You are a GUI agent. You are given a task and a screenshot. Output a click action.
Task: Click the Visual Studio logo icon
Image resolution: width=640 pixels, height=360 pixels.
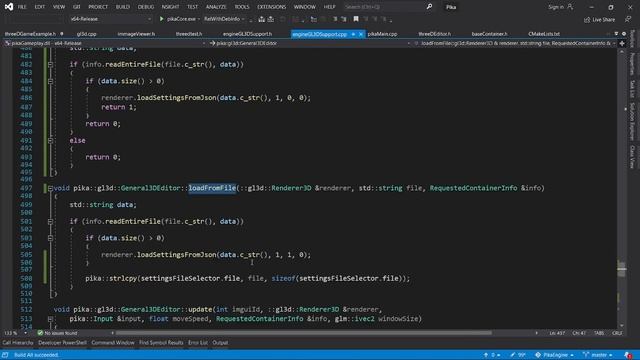(9, 7)
